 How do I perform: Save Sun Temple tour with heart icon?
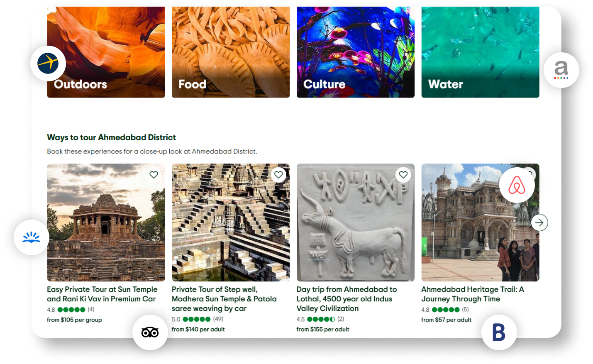pos(154,175)
